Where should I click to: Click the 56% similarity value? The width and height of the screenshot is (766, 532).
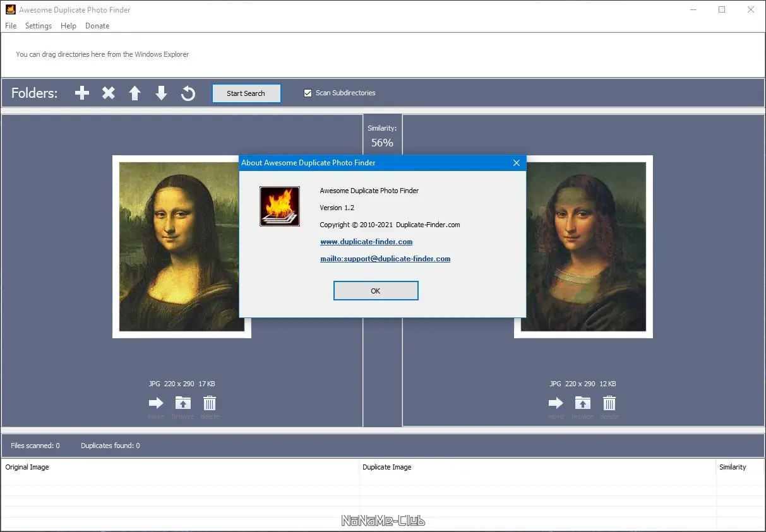point(382,143)
